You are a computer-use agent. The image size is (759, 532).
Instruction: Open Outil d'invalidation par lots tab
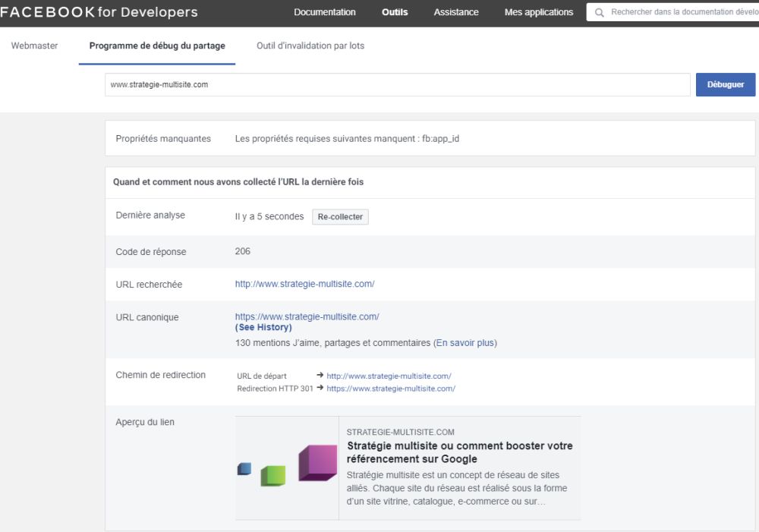(x=310, y=46)
